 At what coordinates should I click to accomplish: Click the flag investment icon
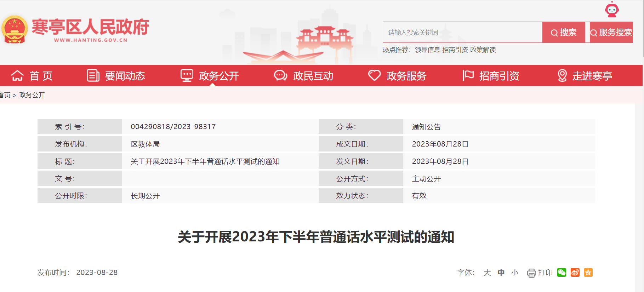coord(468,75)
